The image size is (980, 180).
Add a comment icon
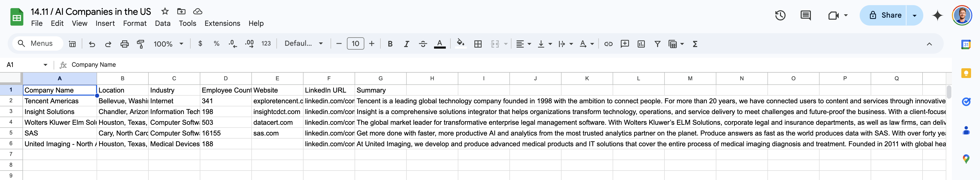[x=625, y=44]
